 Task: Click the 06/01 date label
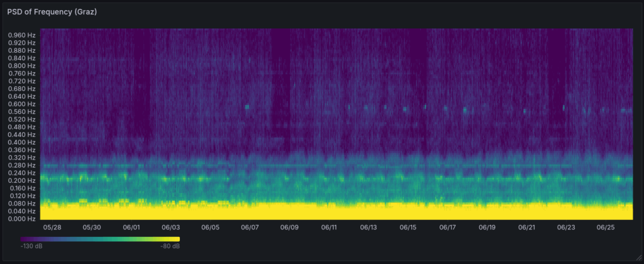(131, 227)
